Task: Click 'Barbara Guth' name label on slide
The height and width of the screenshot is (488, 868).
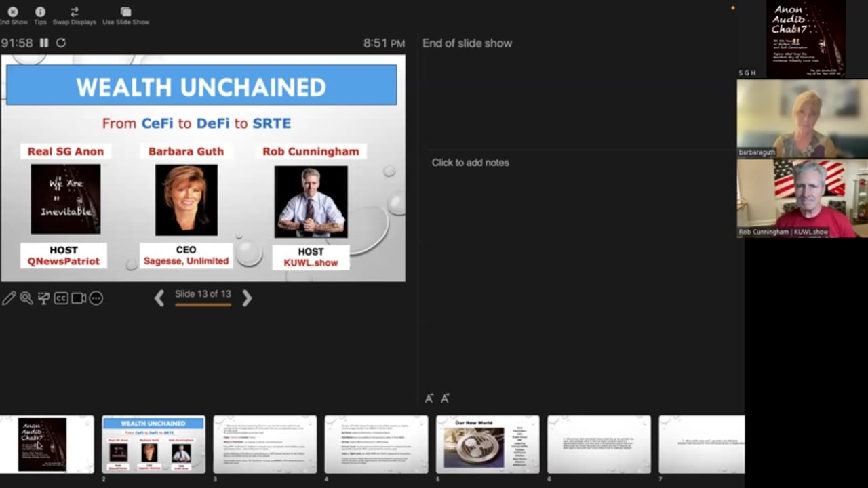Action: [186, 151]
